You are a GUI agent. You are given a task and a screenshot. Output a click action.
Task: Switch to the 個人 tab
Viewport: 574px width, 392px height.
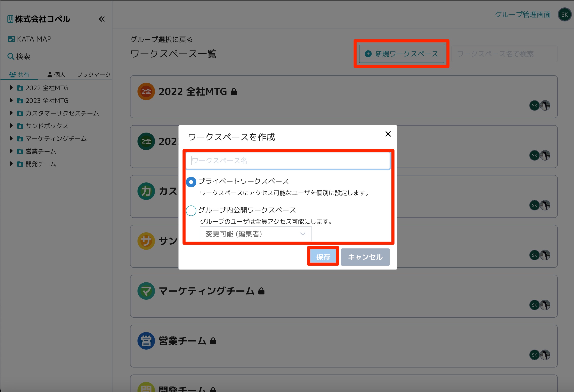point(56,75)
